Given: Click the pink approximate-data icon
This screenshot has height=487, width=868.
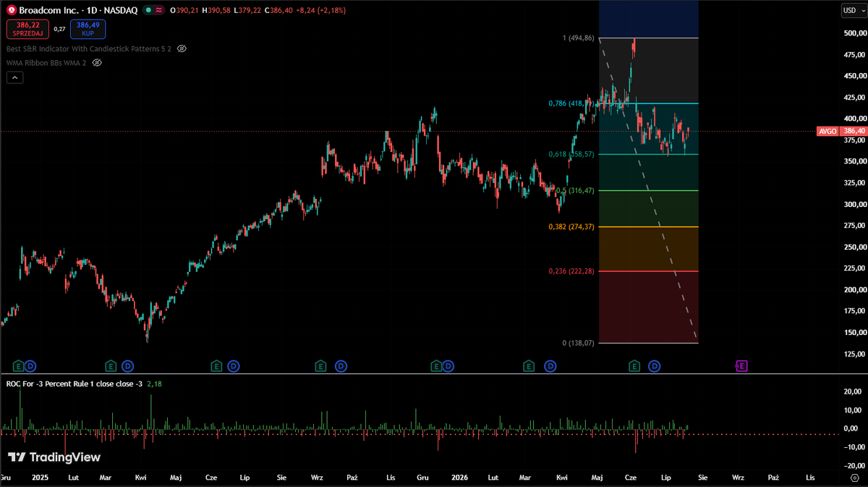Looking at the screenshot, I should 159,10.
